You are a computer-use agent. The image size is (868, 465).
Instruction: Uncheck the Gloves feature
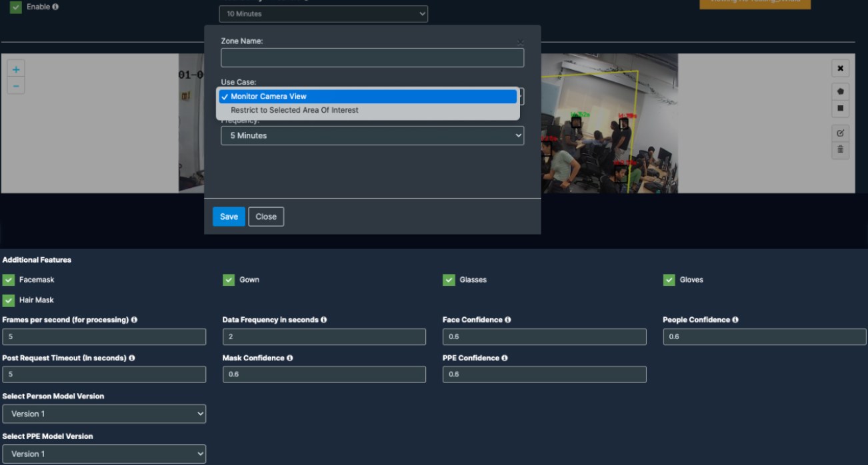coord(669,280)
